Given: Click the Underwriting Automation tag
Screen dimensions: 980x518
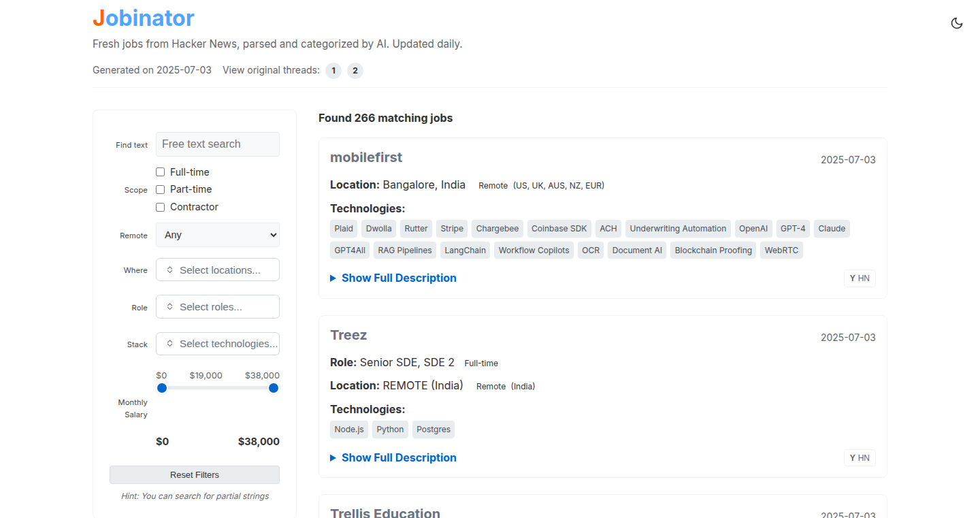Looking at the screenshot, I should (679, 229).
